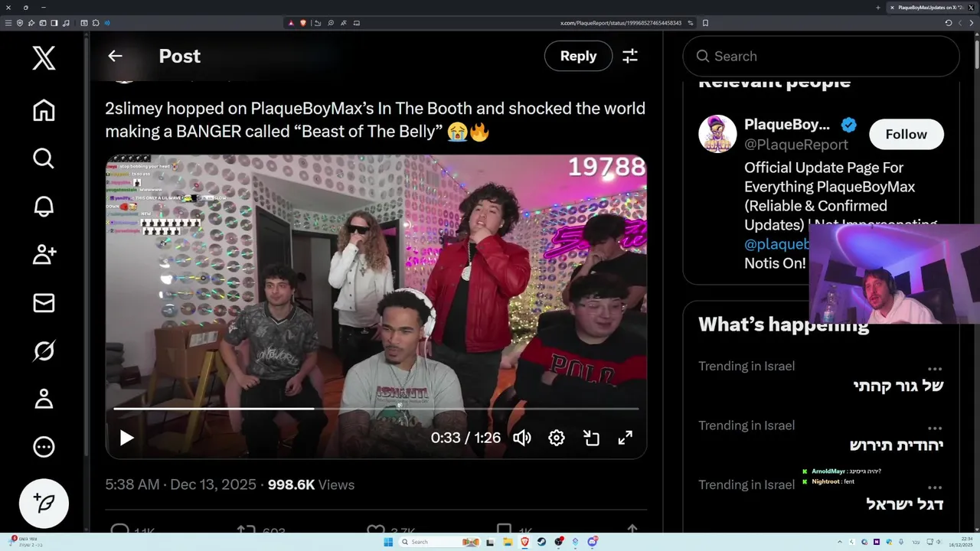The image size is (980, 551).
Task: Open music note icon in browser toolbar
Action: click(x=67, y=23)
